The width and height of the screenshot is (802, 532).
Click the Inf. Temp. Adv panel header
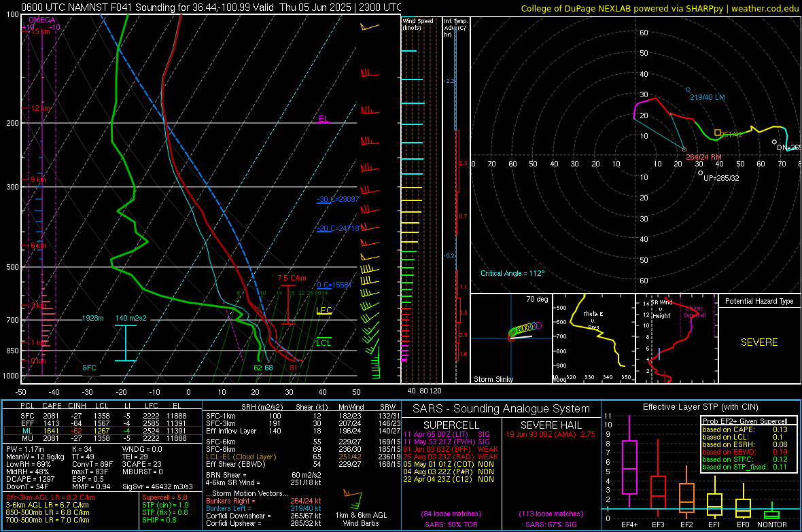(455, 27)
